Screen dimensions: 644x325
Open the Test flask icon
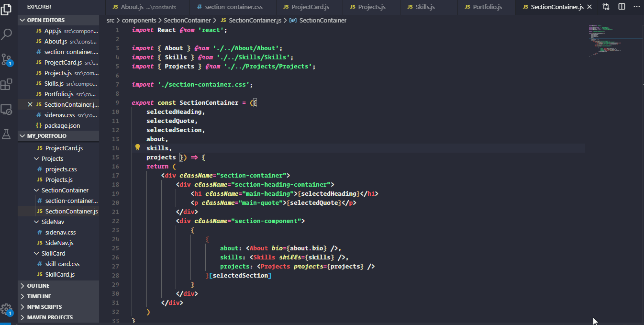coord(6,134)
